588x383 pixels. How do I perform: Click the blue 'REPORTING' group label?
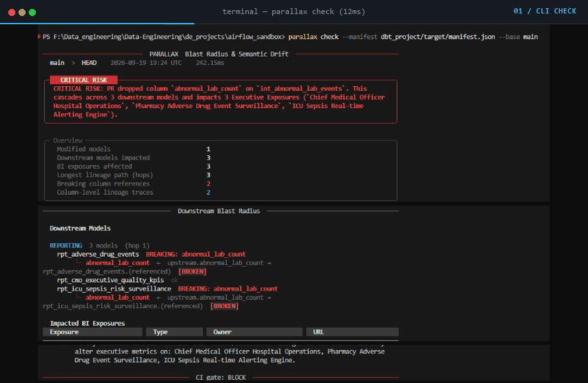[x=66, y=246]
